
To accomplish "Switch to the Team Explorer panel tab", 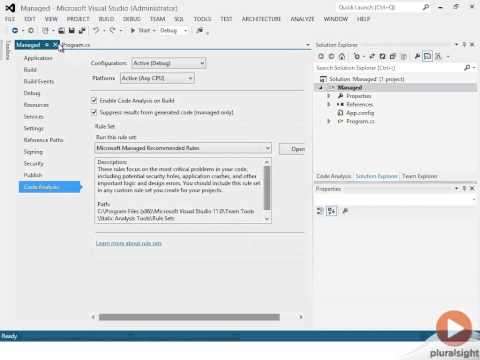I will click(420, 176).
